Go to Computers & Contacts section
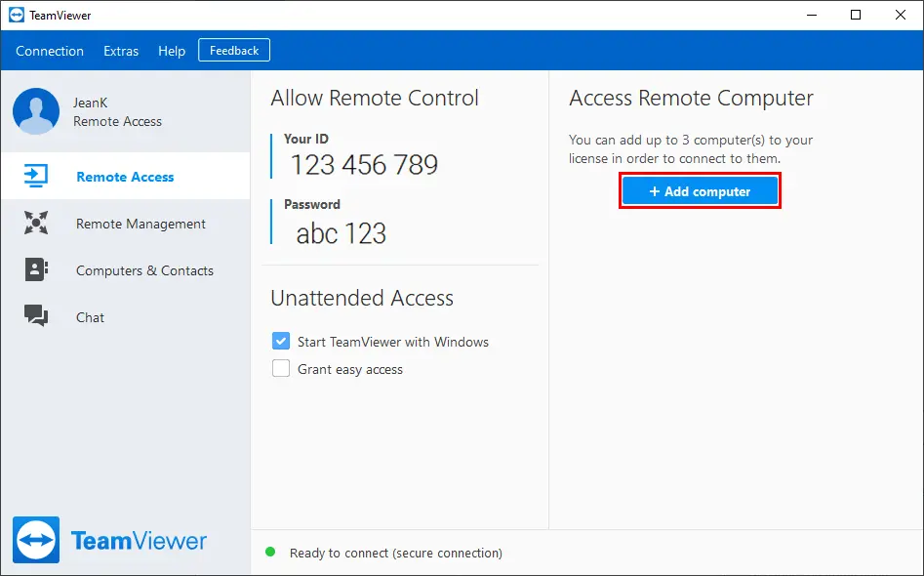924x576 pixels. click(x=145, y=270)
